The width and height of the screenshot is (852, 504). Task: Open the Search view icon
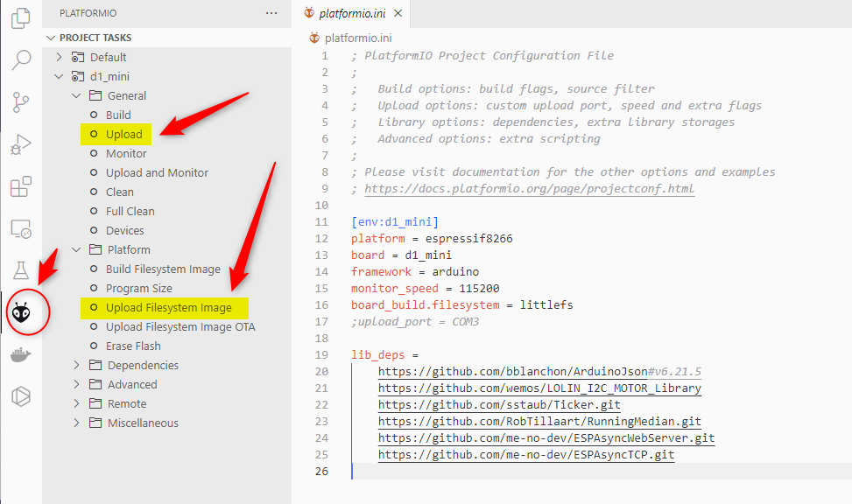coord(20,60)
